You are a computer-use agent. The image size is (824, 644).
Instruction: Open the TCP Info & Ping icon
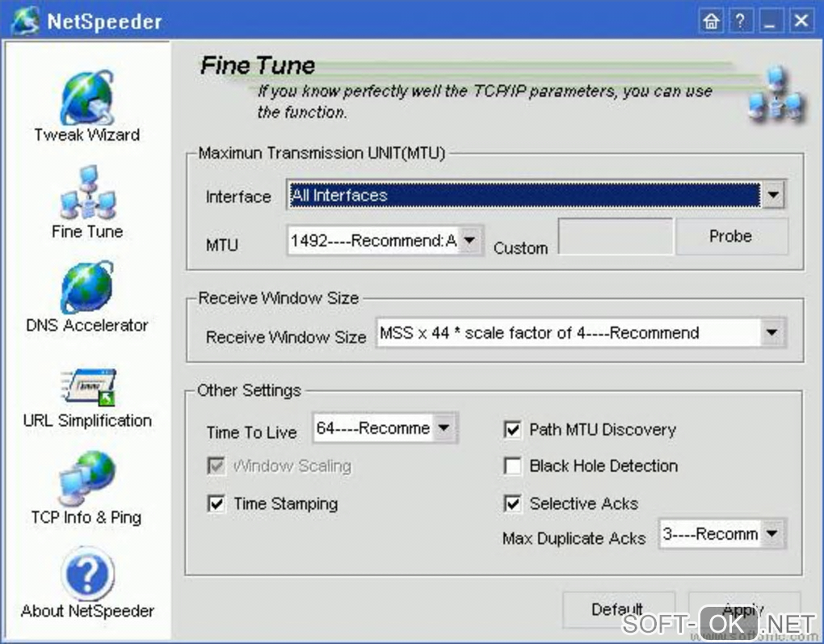tap(86, 478)
